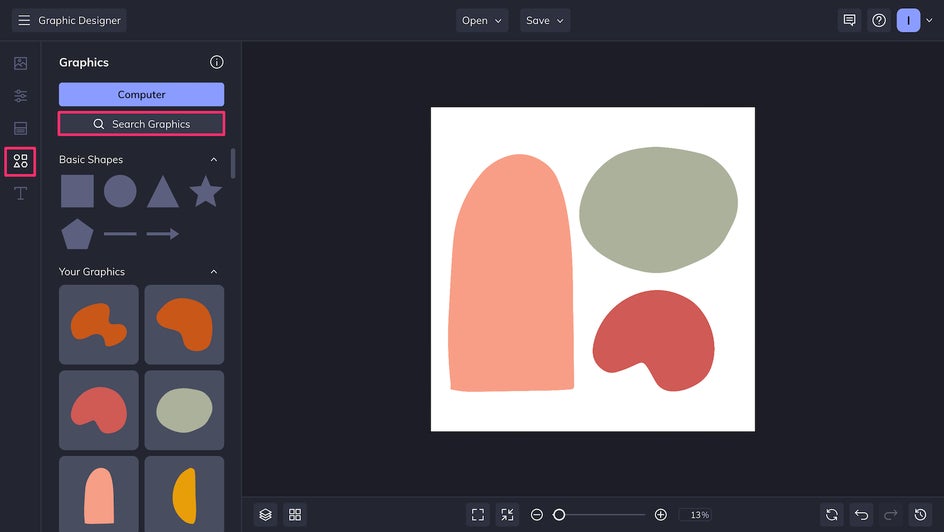Click the Graphics panel scrollbar
This screenshot has width=944, height=532.
click(x=233, y=163)
